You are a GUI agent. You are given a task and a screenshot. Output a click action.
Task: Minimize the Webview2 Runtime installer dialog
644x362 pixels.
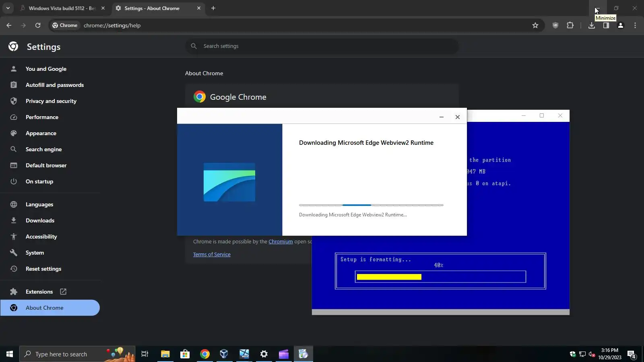(x=442, y=117)
